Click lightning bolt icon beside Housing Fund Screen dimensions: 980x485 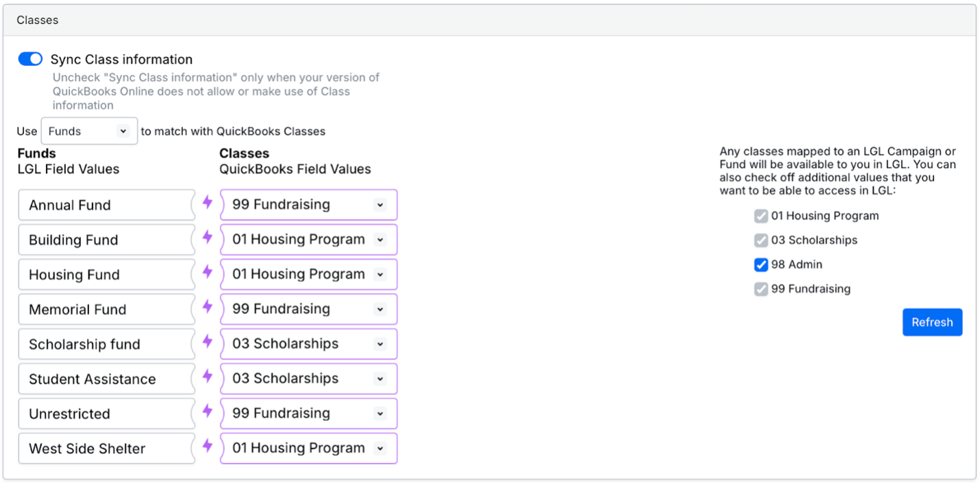coord(208,273)
